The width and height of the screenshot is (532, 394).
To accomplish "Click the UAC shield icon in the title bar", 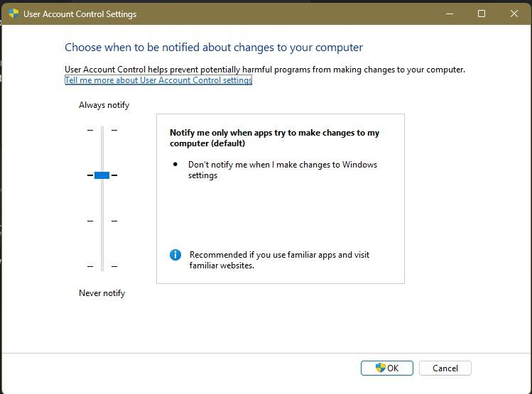I will point(13,13).
